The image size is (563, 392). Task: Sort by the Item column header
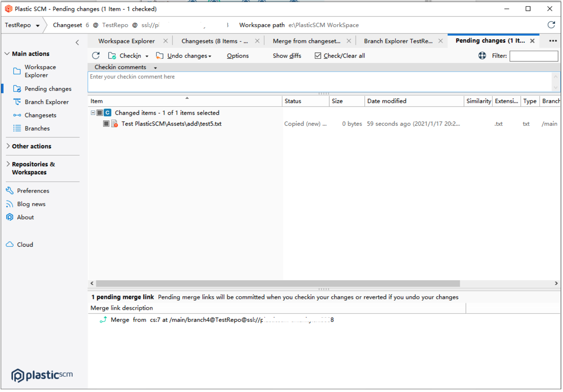(185, 101)
